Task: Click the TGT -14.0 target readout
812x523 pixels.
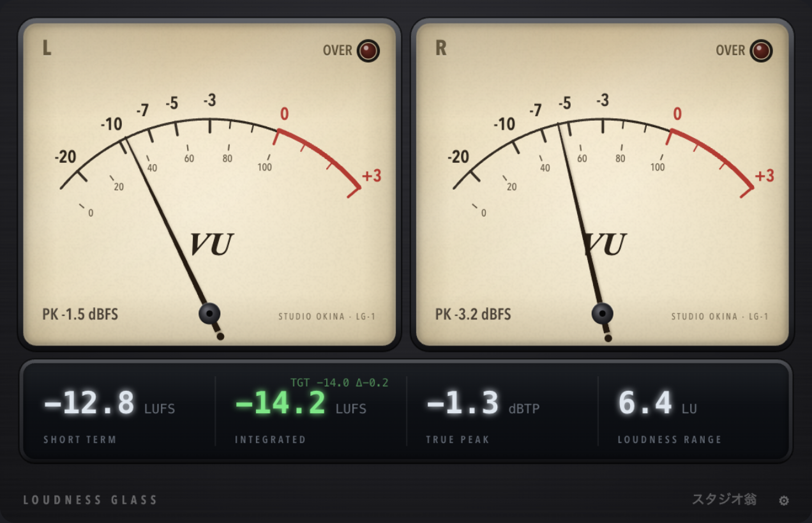Action: (x=339, y=383)
